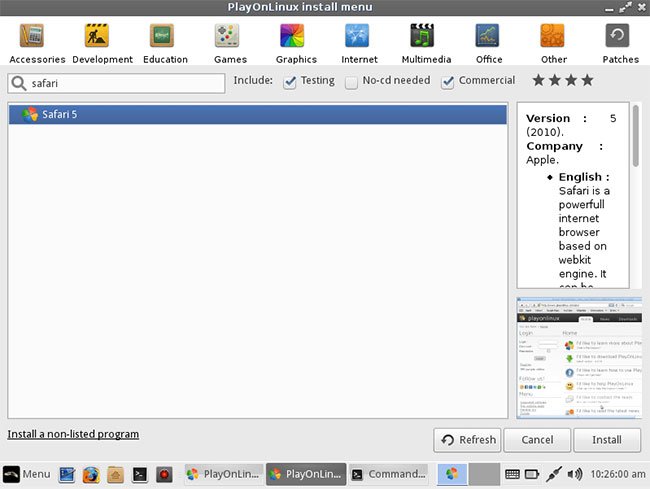Screen dimensions: 650x489
Task: Minimize the PlayOnLinux install menu window
Action: 609,8
